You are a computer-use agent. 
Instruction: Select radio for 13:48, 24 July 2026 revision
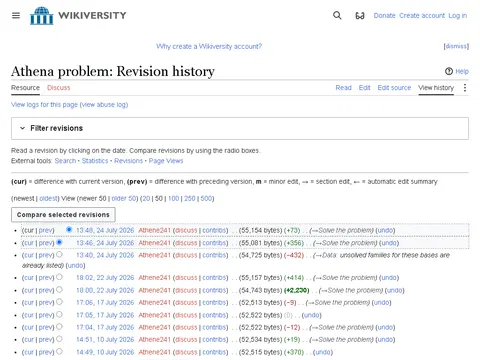tap(69, 229)
